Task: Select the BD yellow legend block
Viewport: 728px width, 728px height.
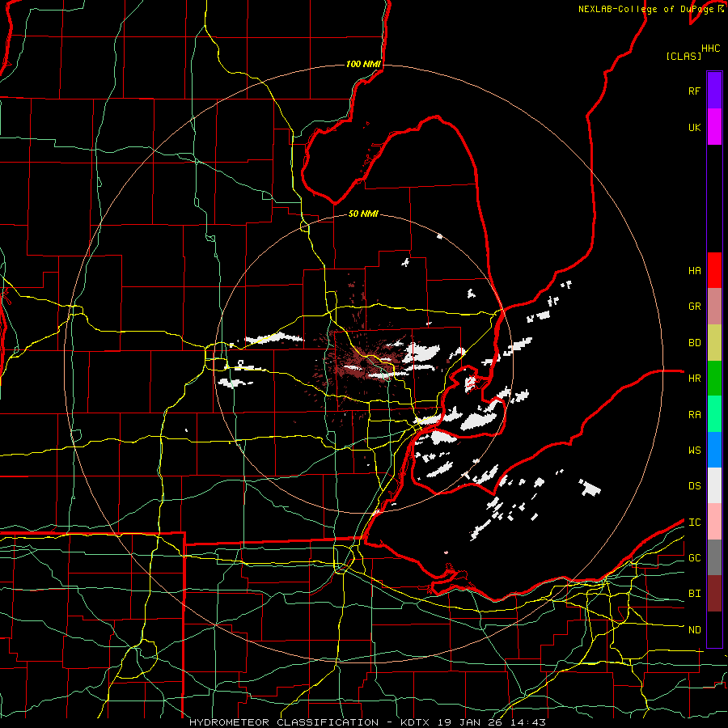Action: [714, 343]
